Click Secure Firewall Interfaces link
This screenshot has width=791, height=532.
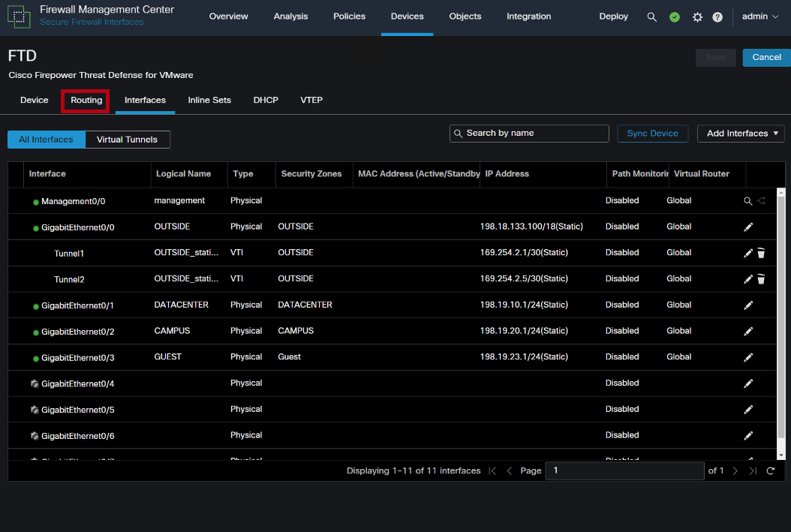[x=92, y=23]
